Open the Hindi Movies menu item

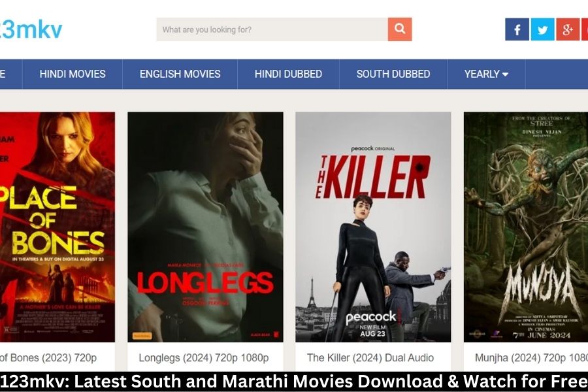(x=73, y=74)
